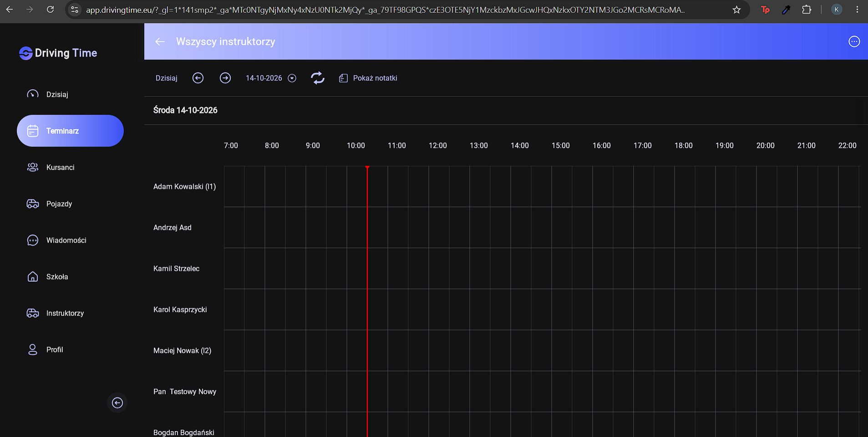Collapse the sidebar with the round arrow button

[x=117, y=403]
